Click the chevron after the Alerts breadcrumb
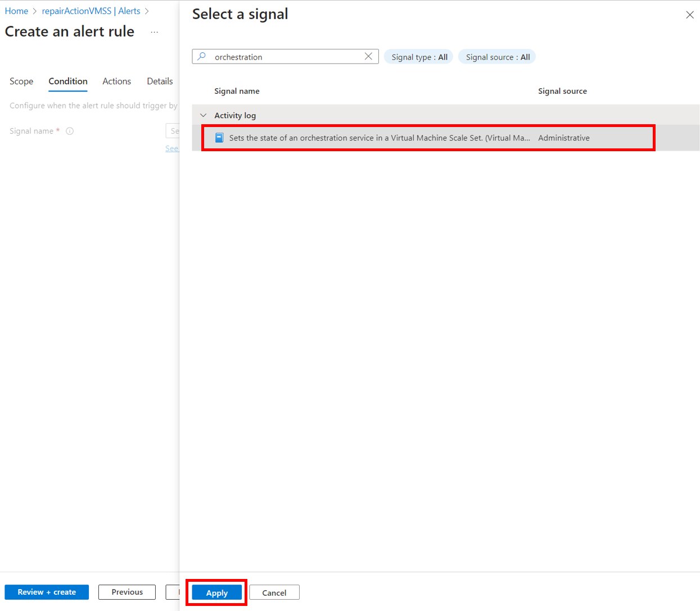 click(x=146, y=11)
